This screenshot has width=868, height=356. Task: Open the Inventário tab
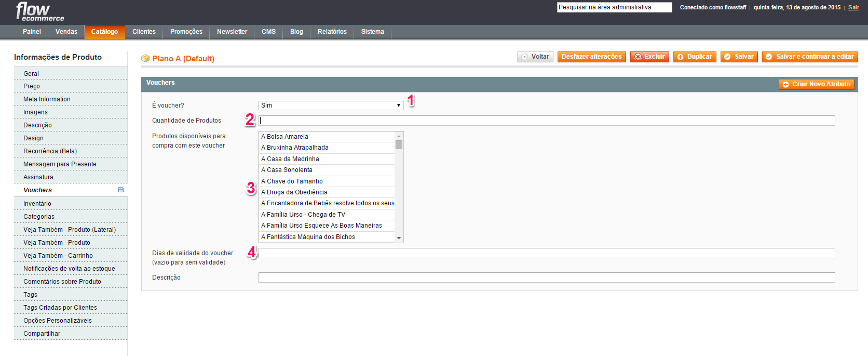[71, 204]
